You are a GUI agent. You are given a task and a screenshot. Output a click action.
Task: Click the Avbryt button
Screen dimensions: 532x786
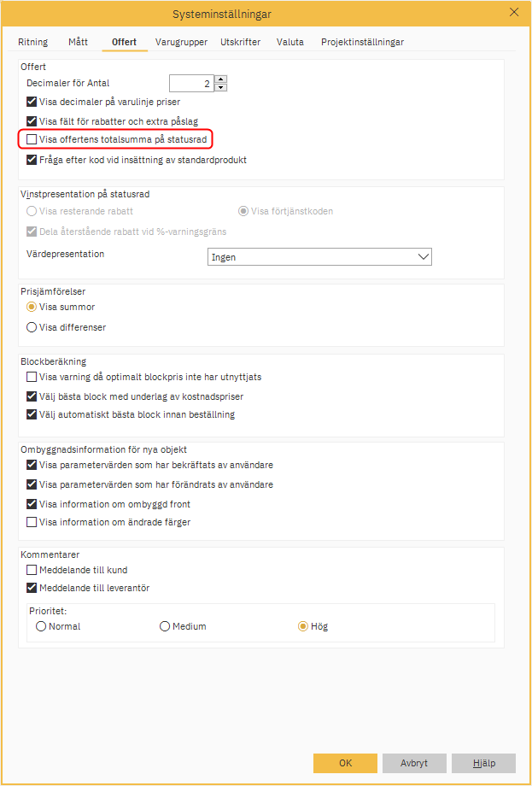pos(414,763)
